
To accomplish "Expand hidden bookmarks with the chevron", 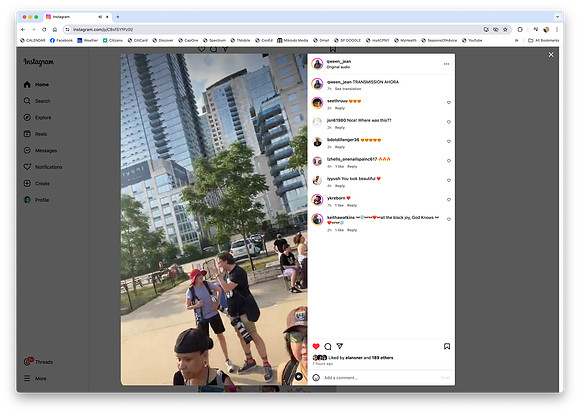I will (516, 40).
